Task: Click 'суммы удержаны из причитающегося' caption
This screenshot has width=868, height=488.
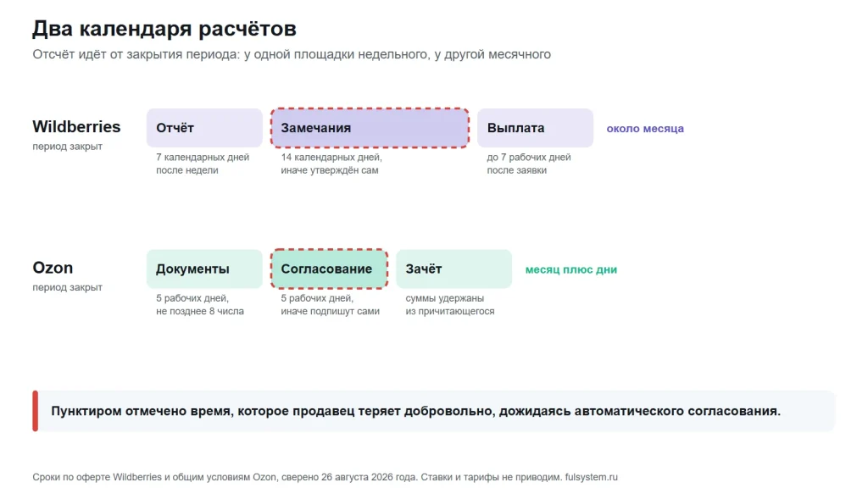Action: click(x=450, y=305)
